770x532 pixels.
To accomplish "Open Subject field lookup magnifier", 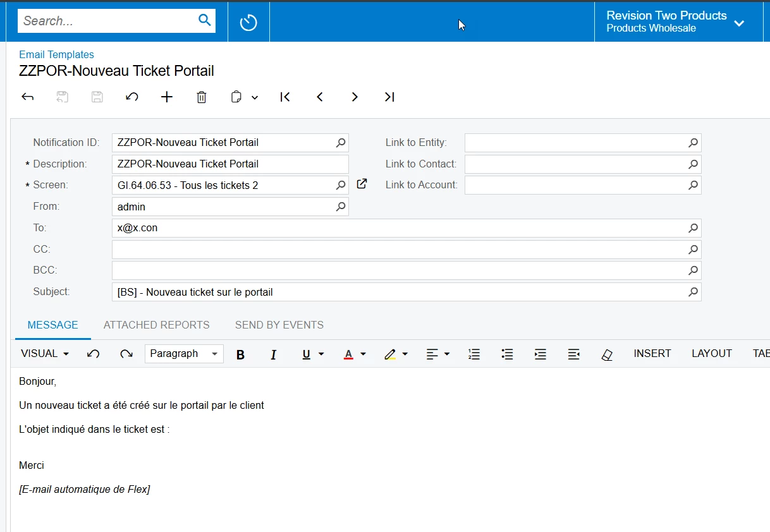I will tap(694, 292).
